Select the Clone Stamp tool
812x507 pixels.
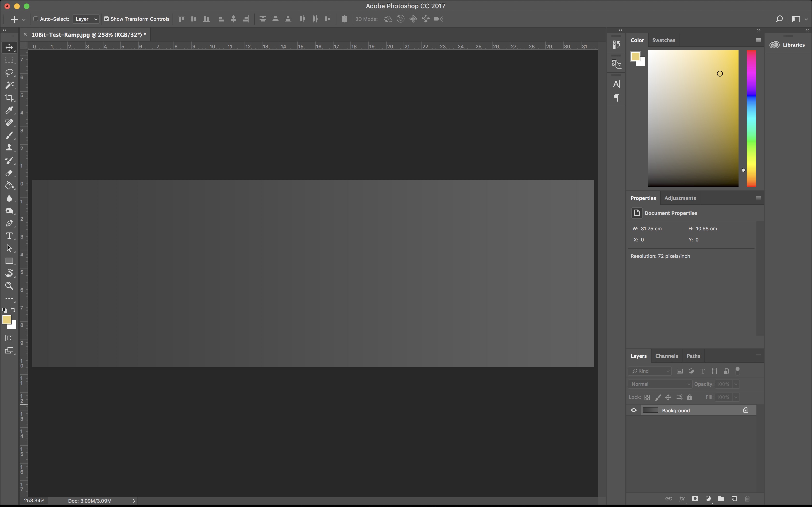9,148
